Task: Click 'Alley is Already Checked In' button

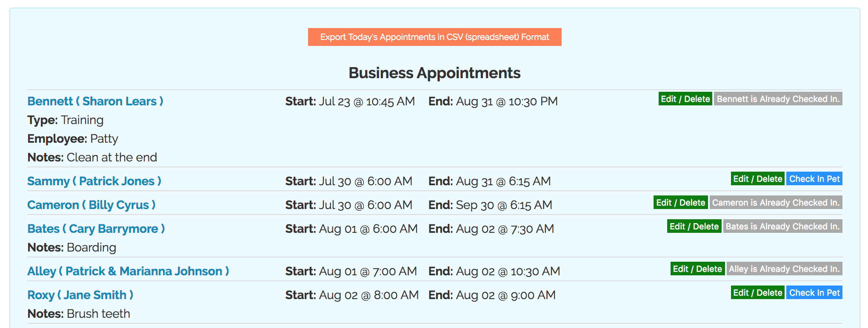Action: tap(784, 269)
